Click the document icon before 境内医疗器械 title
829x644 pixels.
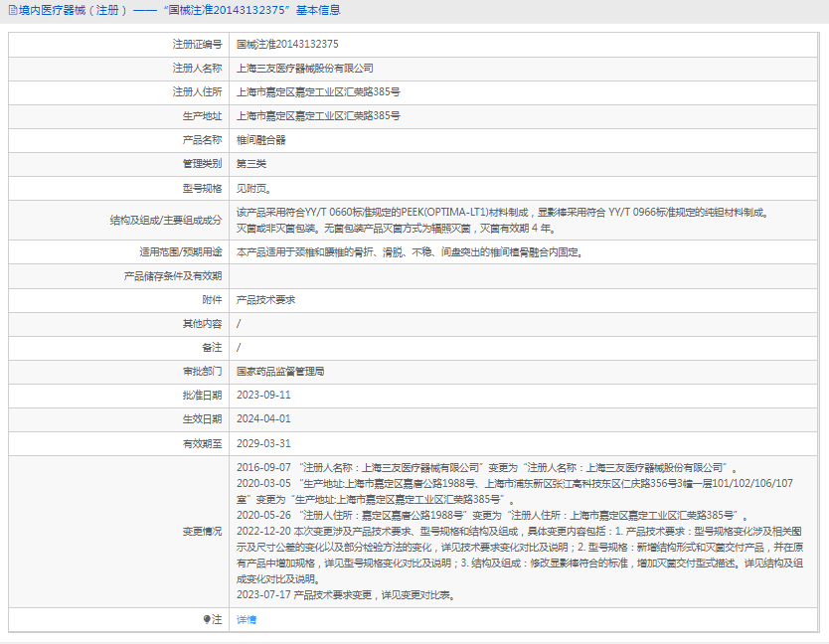click(x=13, y=10)
